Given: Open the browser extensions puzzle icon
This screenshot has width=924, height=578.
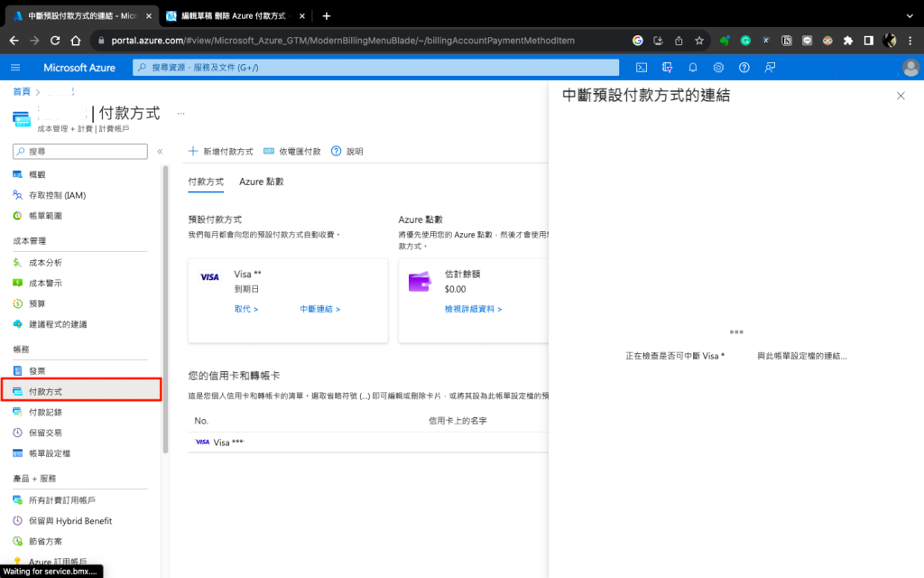Looking at the screenshot, I should pyautogui.click(x=848, y=41).
